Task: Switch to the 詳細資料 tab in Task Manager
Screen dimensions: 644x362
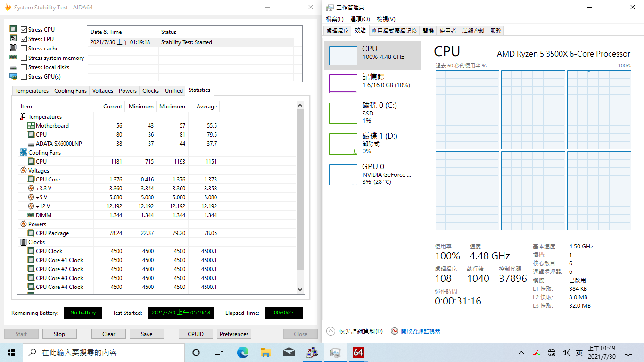Action: (473, 31)
